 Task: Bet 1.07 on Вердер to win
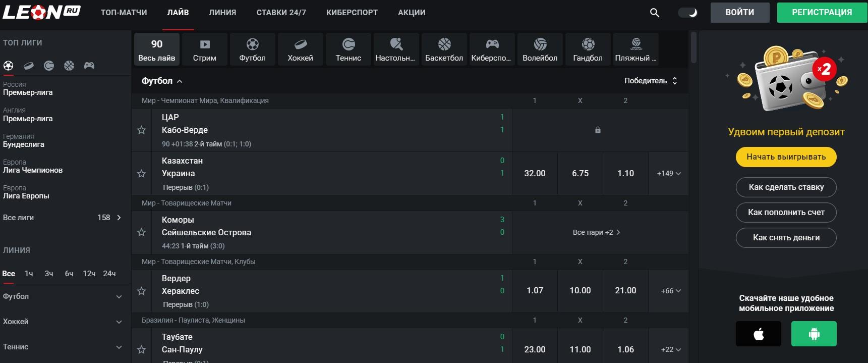(x=535, y=291)
